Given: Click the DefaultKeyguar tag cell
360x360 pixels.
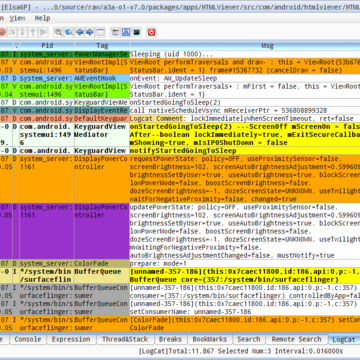Looking at the screenshot, I should click(102, 118).
